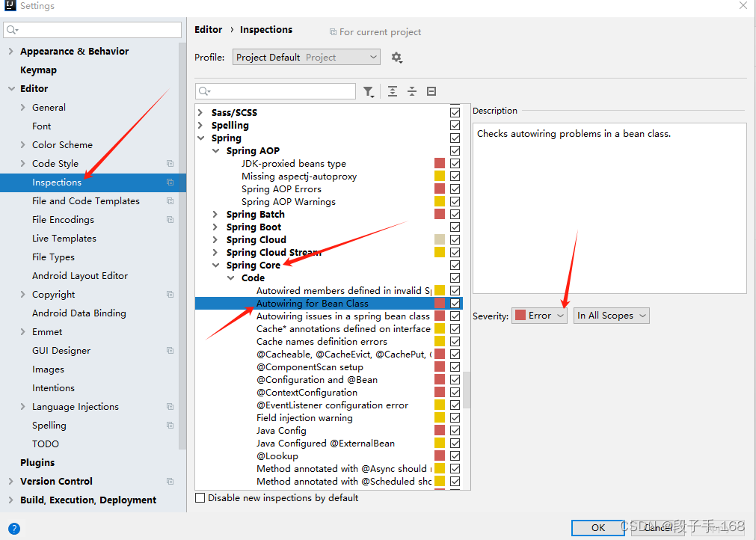756x540 pixels.
Task: Select File Types settings page
Action: pos(53,257)
